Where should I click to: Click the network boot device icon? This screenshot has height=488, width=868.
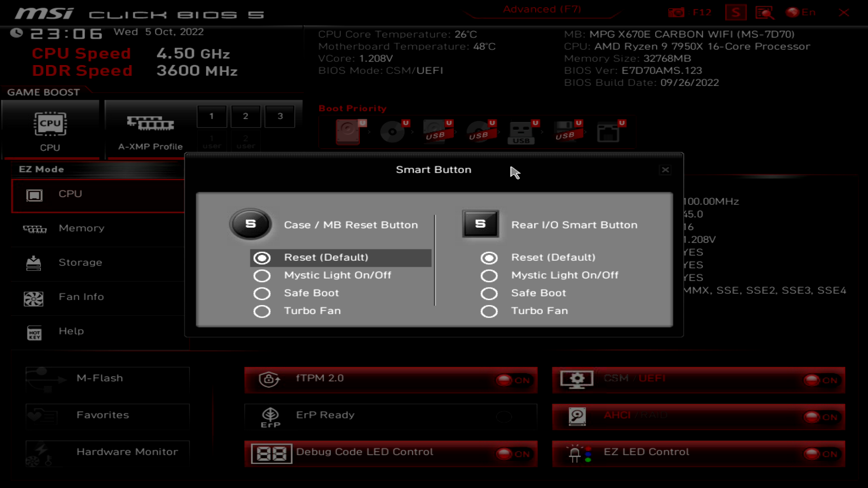coord(608,132)
